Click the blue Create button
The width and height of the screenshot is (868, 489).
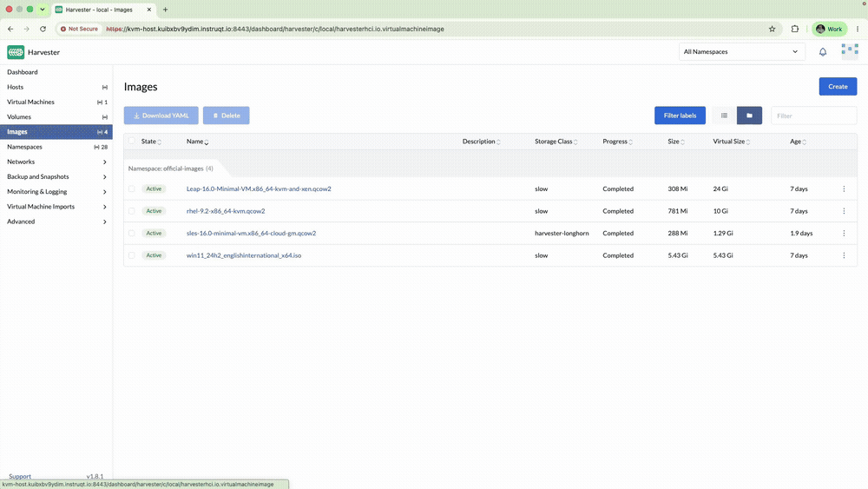[838, 86]
